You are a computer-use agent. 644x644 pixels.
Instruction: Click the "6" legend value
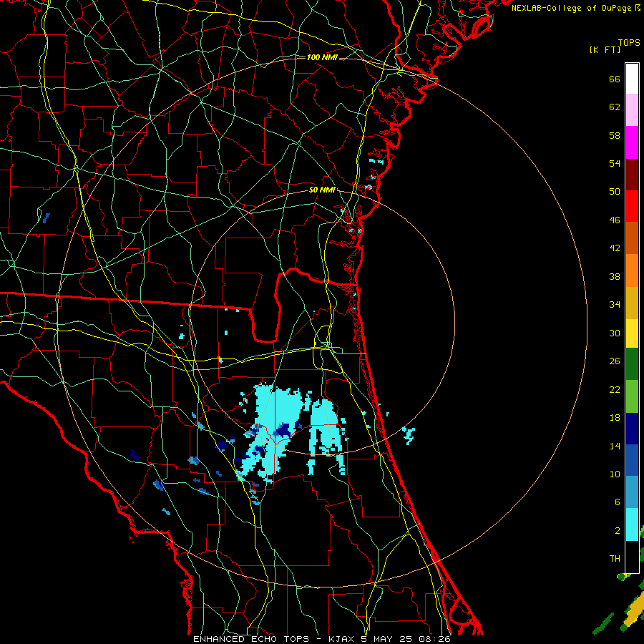pyautogui.click(x=617, y=502)
